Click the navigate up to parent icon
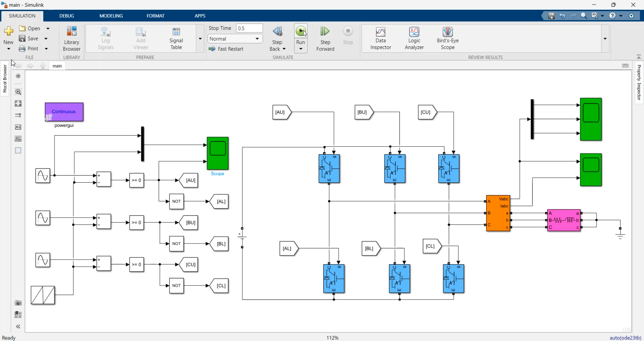 [43, 66]
